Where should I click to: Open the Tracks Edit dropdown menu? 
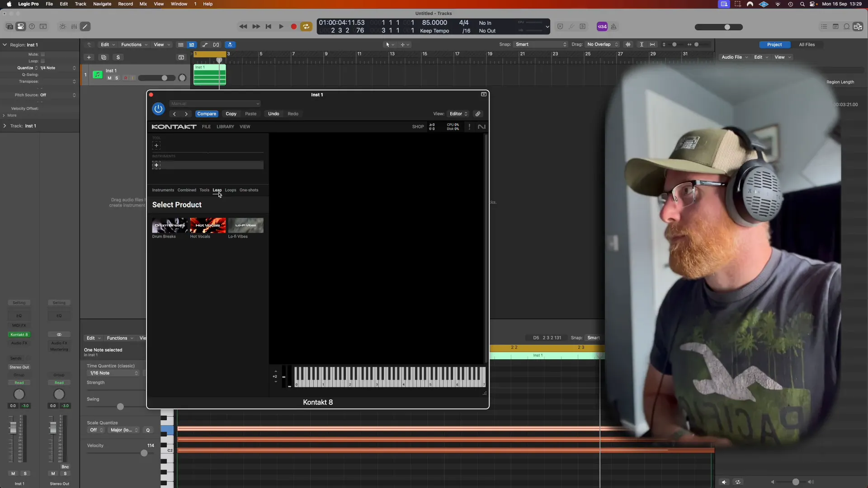pyautogui.click(x=108, y=45)
